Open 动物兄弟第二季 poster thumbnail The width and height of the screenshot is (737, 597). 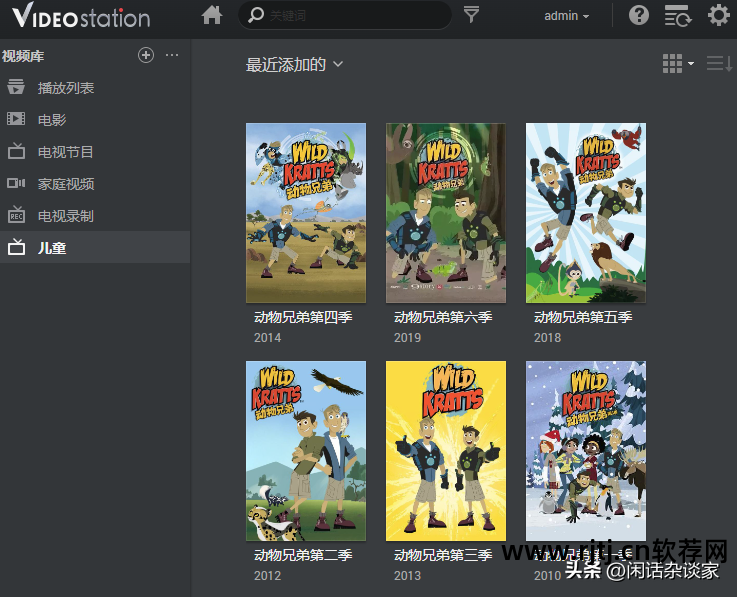306,451
